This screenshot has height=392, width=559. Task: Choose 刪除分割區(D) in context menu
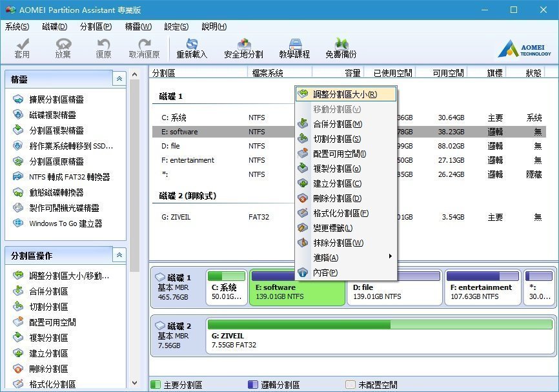pyautogui.click(x=346, y=199)
